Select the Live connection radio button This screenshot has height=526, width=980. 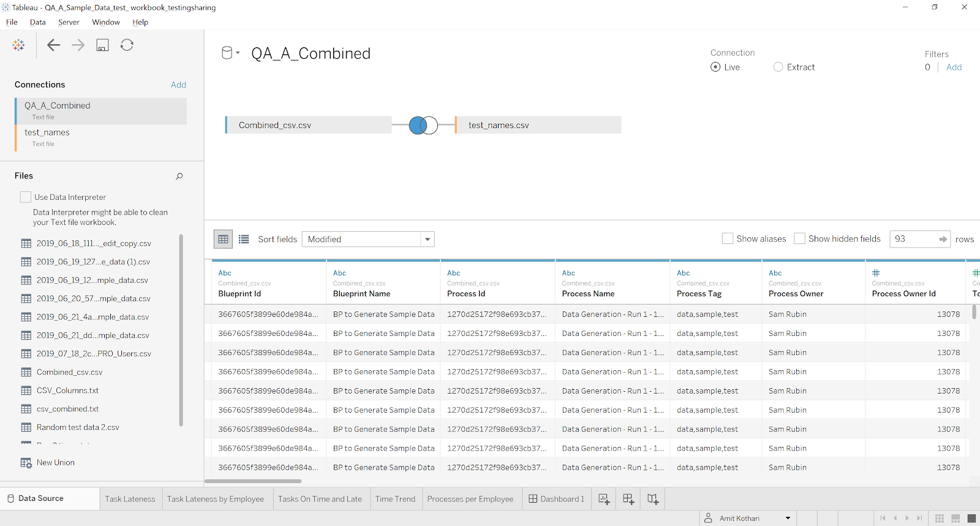tap(715, 67)
